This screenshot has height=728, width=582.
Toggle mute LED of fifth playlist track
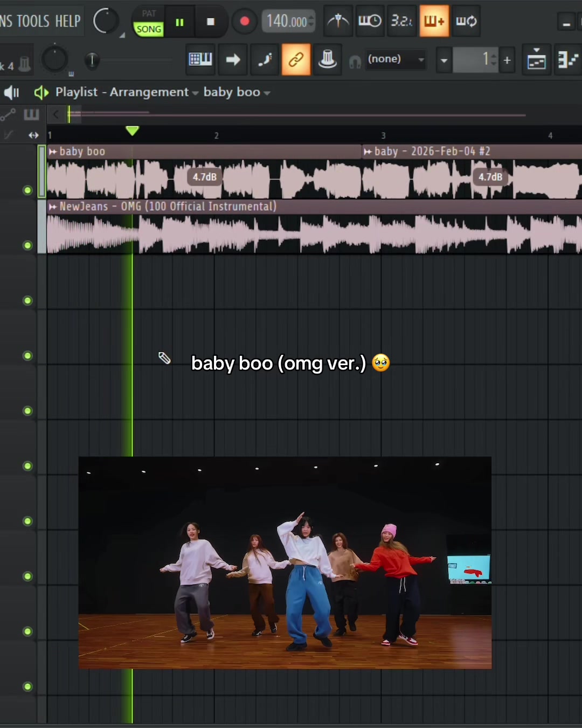coord(27,411)
